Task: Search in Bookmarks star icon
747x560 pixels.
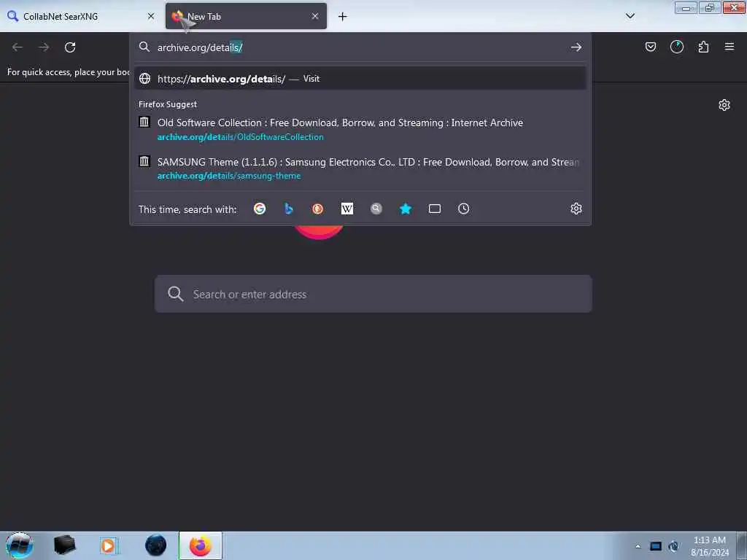Action: [406, 209]
